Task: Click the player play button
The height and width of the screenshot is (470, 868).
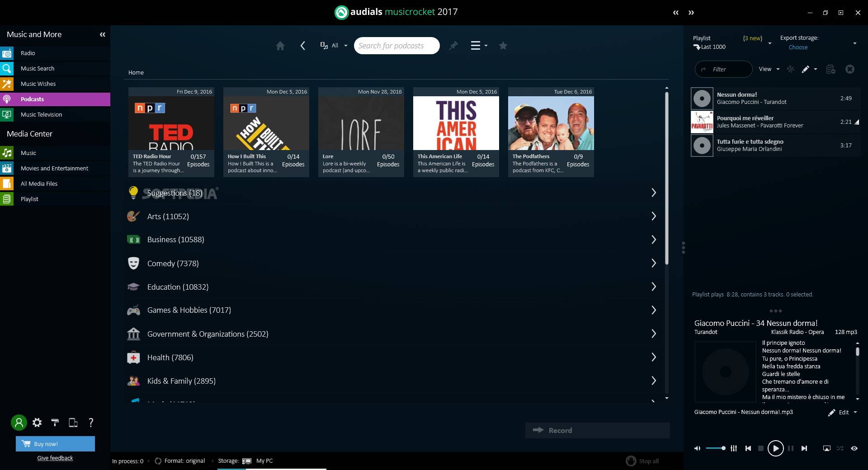Action: tap(775, 448)
